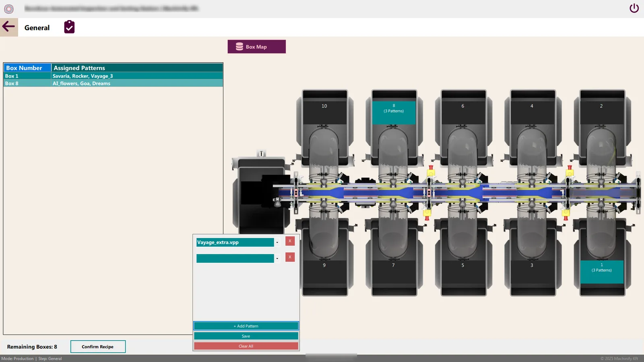Select the Box 1 row in the table

point(113,76)
